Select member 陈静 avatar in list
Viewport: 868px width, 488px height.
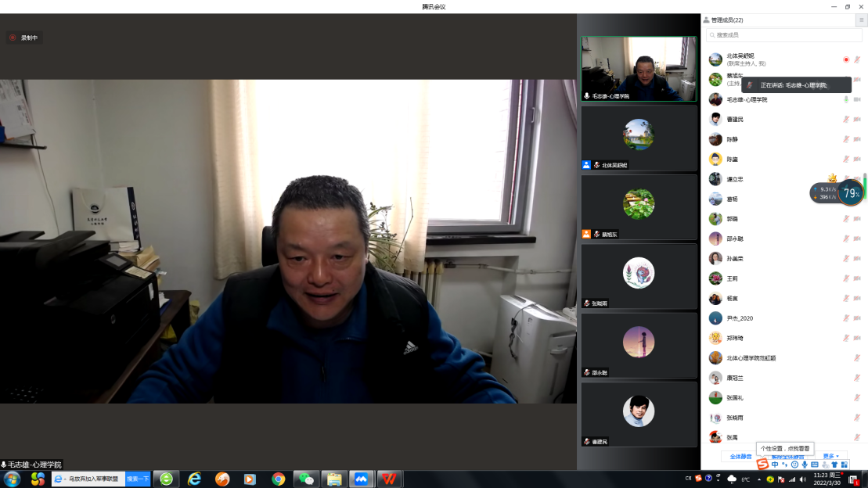pos(715,139)
